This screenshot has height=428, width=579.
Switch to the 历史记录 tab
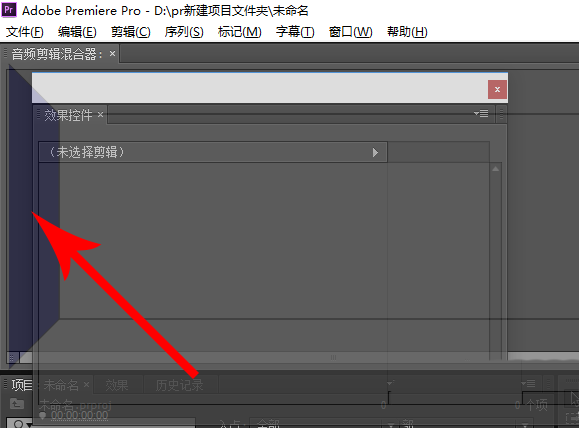point(179,385)
